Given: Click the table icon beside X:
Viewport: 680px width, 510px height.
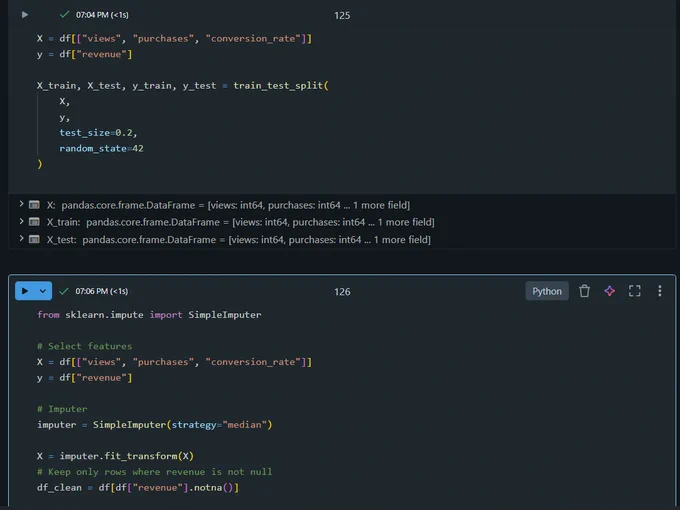Looking at the screenshot, I should click(x=34, y=205).
